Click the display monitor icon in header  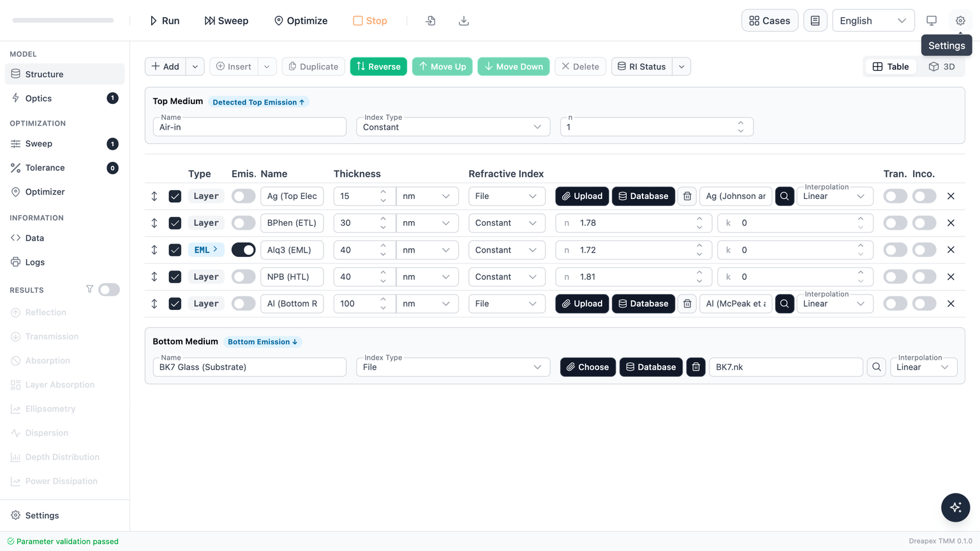pos(932,20)
